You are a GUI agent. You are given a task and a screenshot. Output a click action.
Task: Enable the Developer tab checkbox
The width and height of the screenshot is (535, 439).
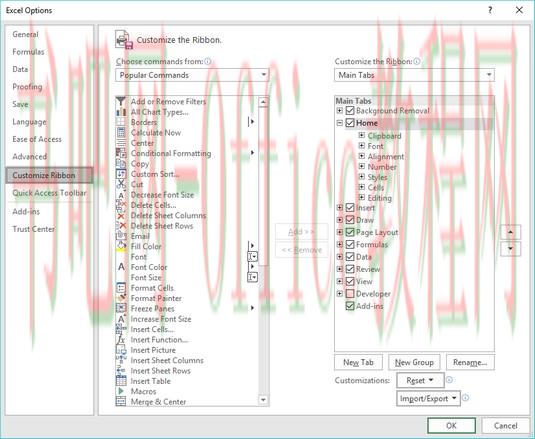(x=350, y=293)
